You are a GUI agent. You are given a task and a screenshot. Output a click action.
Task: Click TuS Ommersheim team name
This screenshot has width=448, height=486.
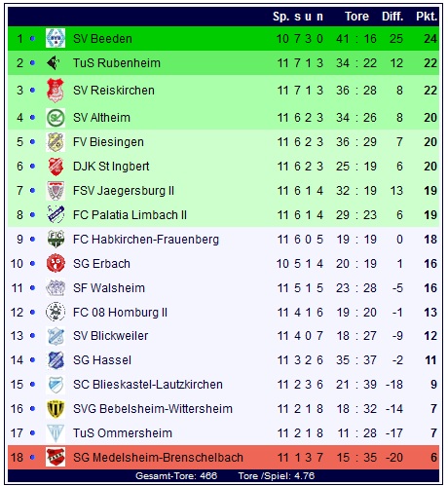coord(123,433)
